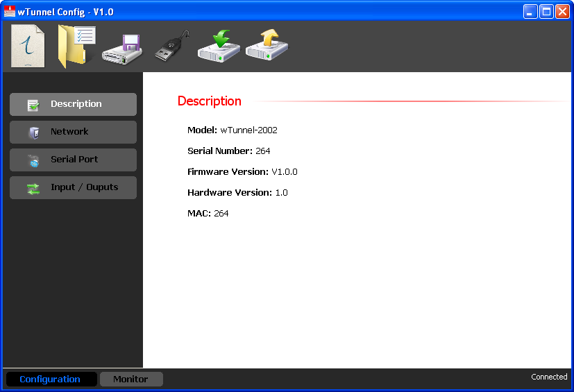The width and height of the screenshot is (574, 392).
Task: Save configuration using the floppy disk icon
Action: tap(122, 50)
